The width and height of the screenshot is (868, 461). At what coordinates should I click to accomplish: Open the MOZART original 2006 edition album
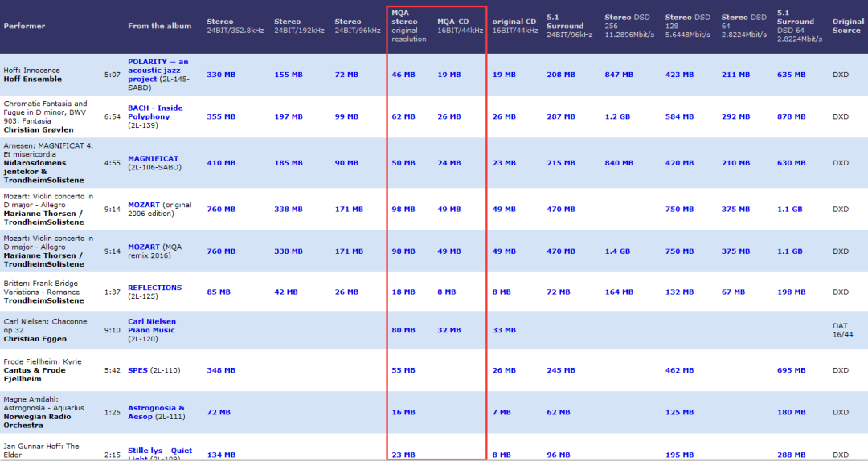click(x=144, y=205)
